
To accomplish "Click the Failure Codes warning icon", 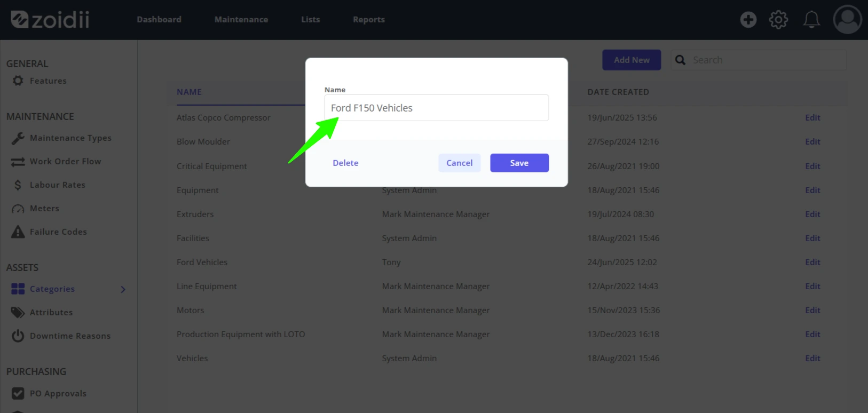I will [x=18, y=232].
